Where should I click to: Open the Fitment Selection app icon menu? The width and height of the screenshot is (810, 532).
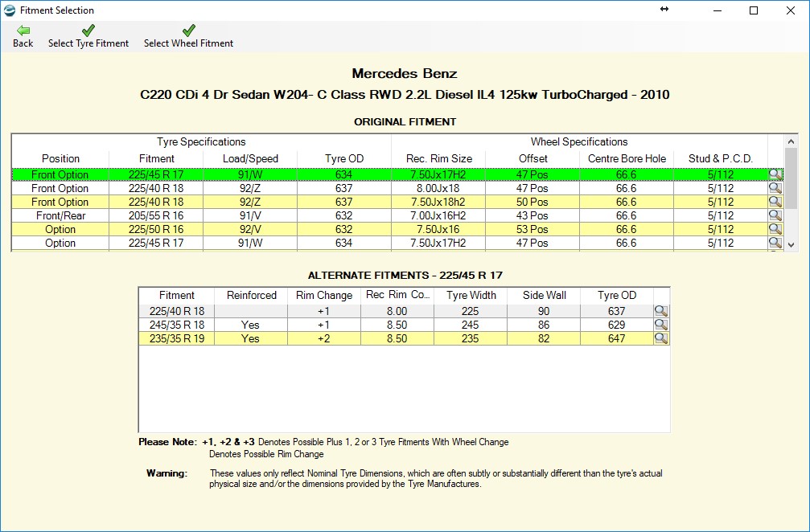click(10, 10)
